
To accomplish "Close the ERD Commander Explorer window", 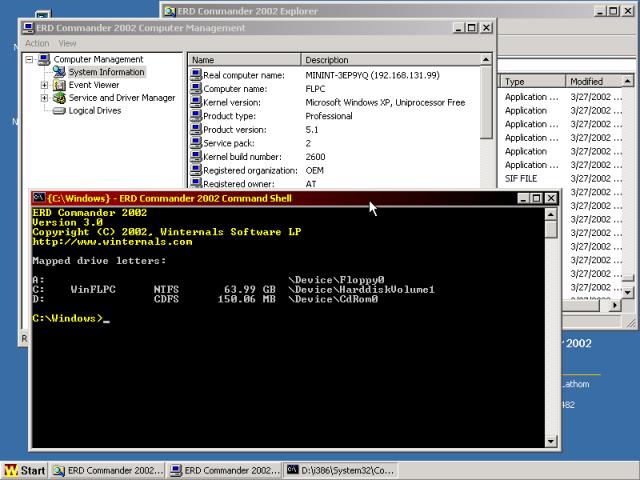I will (628, 11).
